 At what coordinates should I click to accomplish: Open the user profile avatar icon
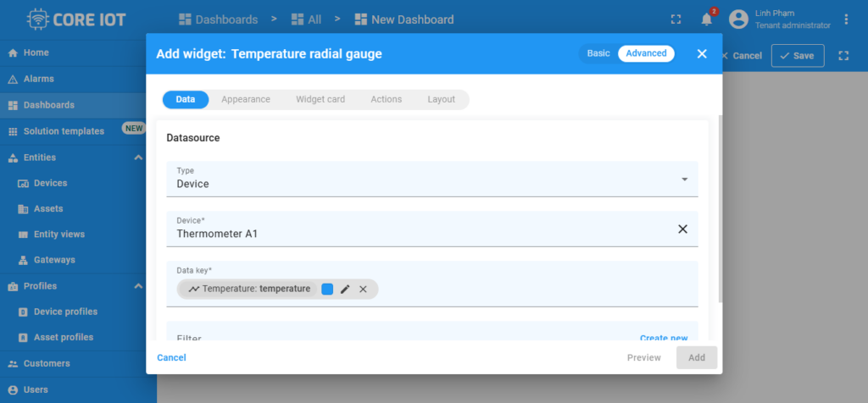738,19
